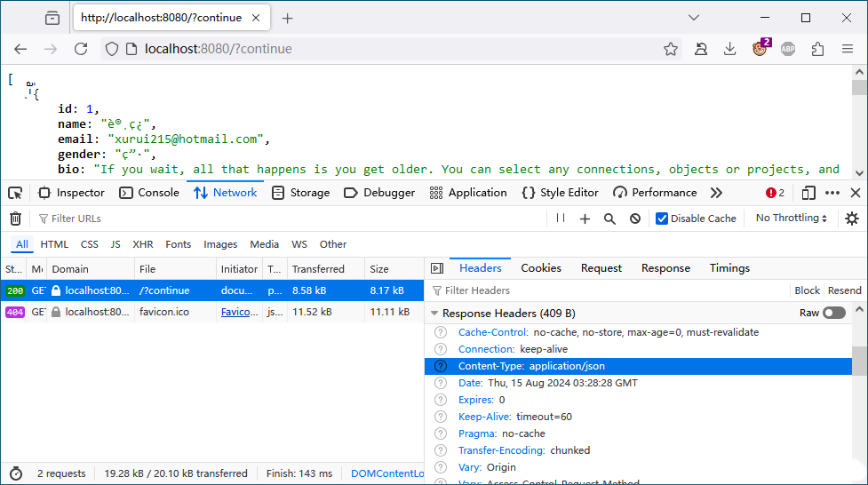Open the No Throttling dropdown

pyautogui.click(x=791, y=219)
